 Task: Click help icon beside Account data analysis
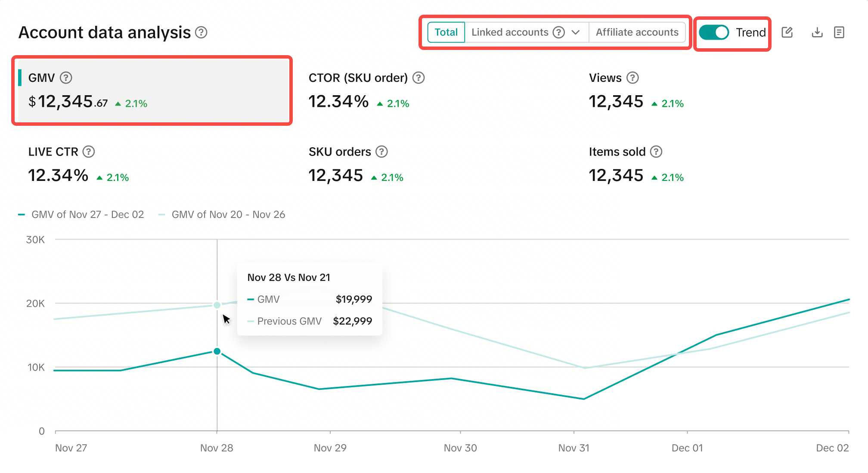click(201, 32)
